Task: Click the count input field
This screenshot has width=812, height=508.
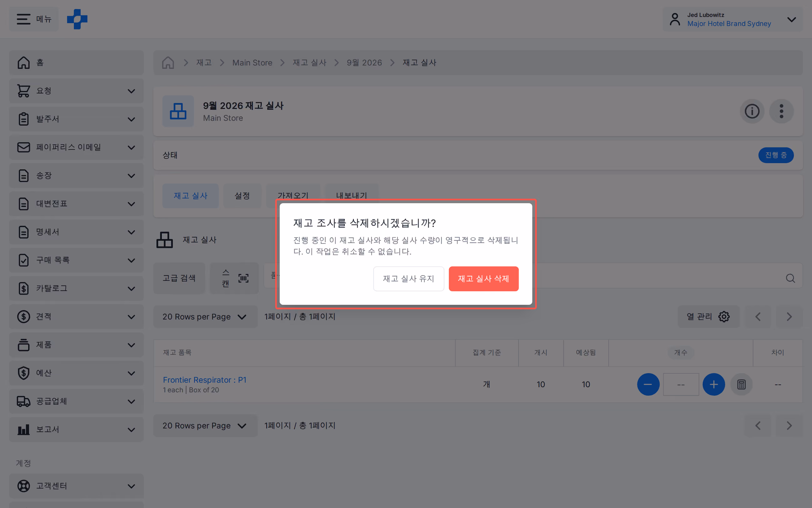Action: 681,384
